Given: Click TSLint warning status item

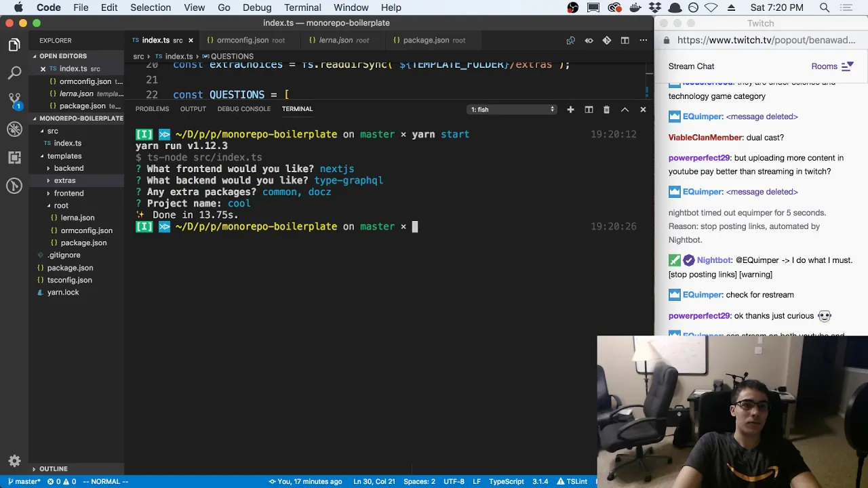Looking at the screenshot, I should coord(572,482).
